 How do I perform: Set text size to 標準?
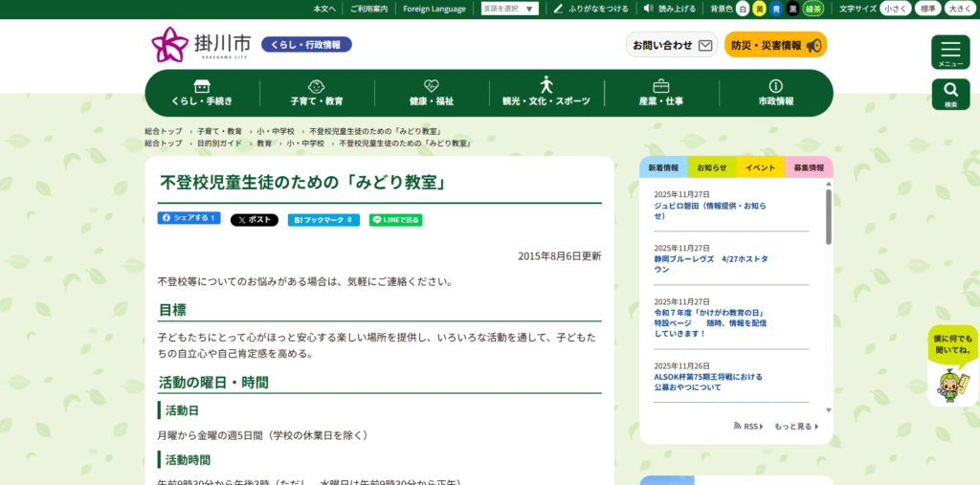[928, 9]
